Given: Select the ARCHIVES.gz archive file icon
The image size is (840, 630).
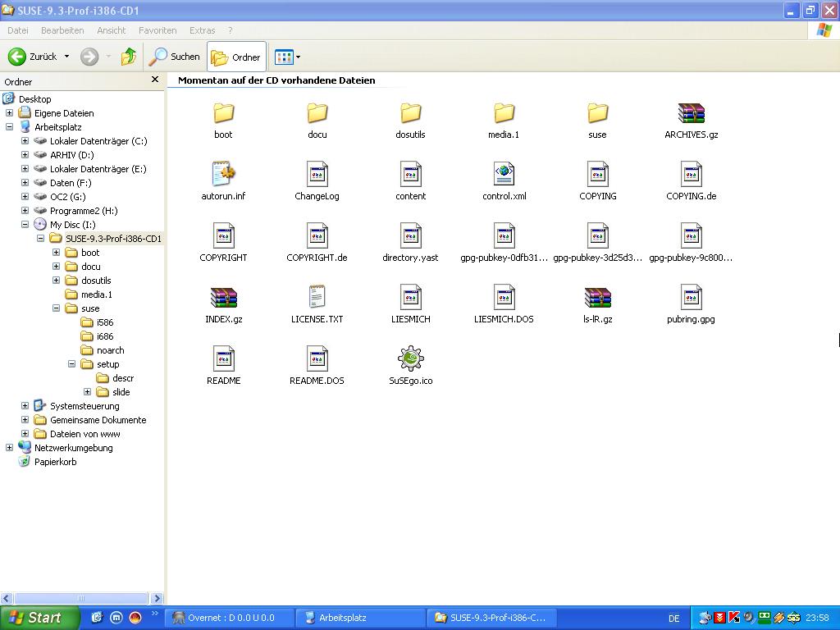Looking at the screenshot, I should pos(691,113).
